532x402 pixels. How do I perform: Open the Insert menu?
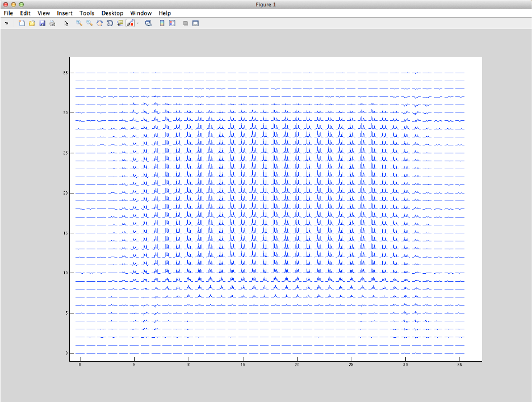[65, 13]
